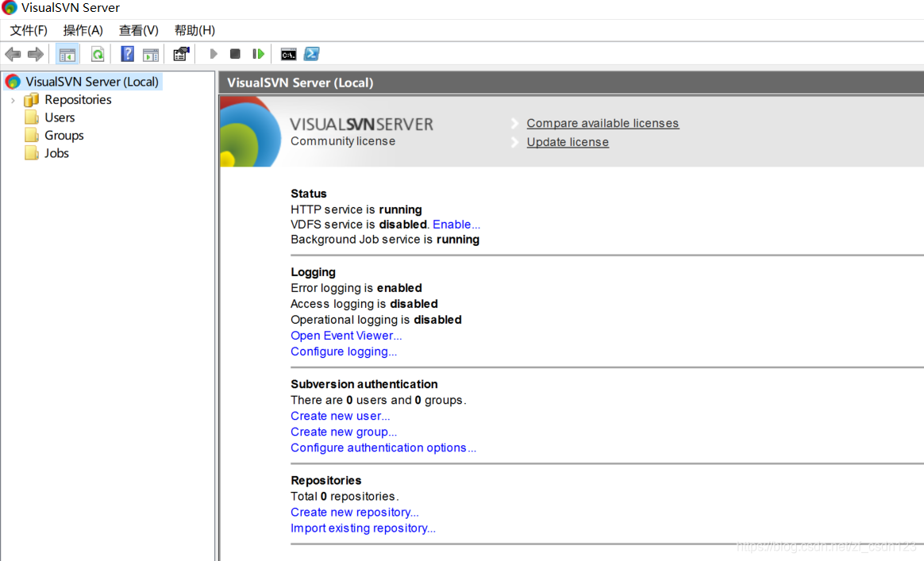The width and height of the screenshot is (924, 561).
Task: Open the 查看(V) menu
Action: click(x=138, y=30)
